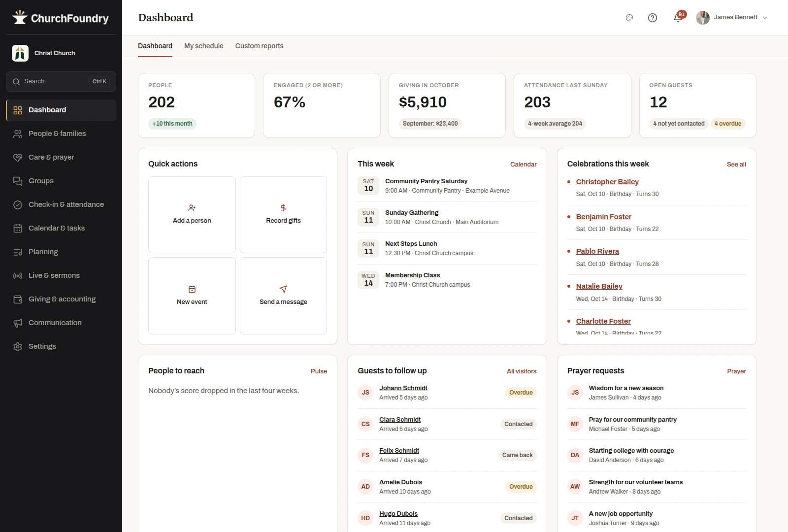Open Christopher Bailey's profile link

607,182
